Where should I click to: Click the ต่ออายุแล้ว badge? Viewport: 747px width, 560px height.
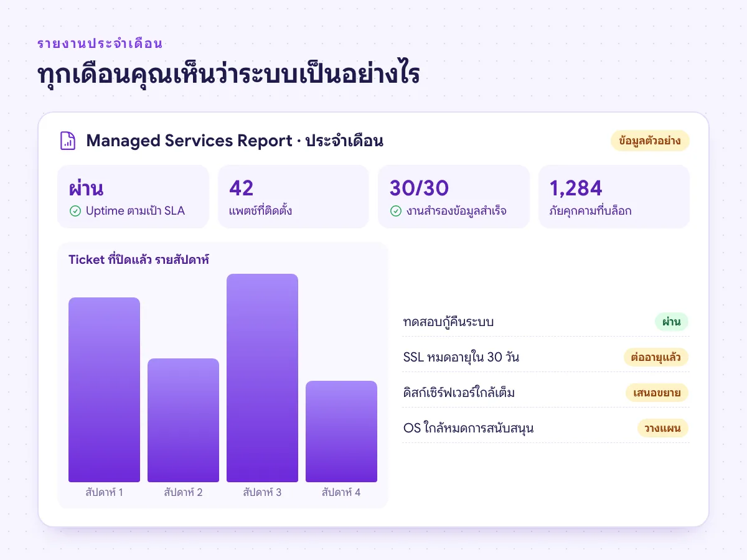point(656,358)
